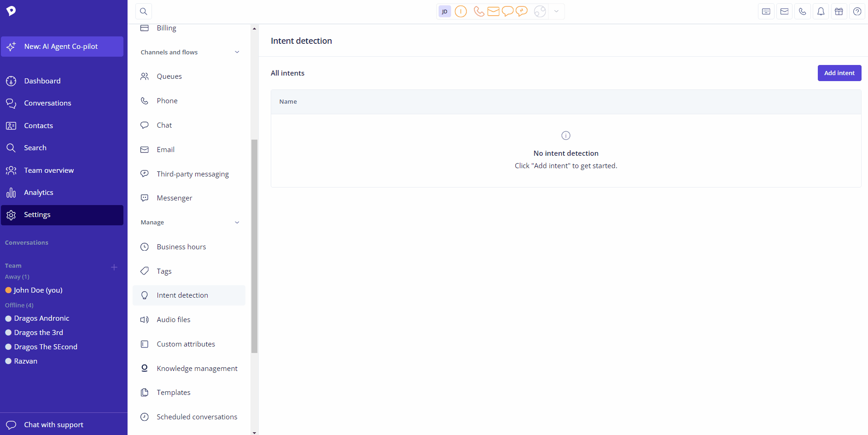Viewport: 868px width, 435px height.
Task: Click the orange email envelope status icon
Action: 493,12
